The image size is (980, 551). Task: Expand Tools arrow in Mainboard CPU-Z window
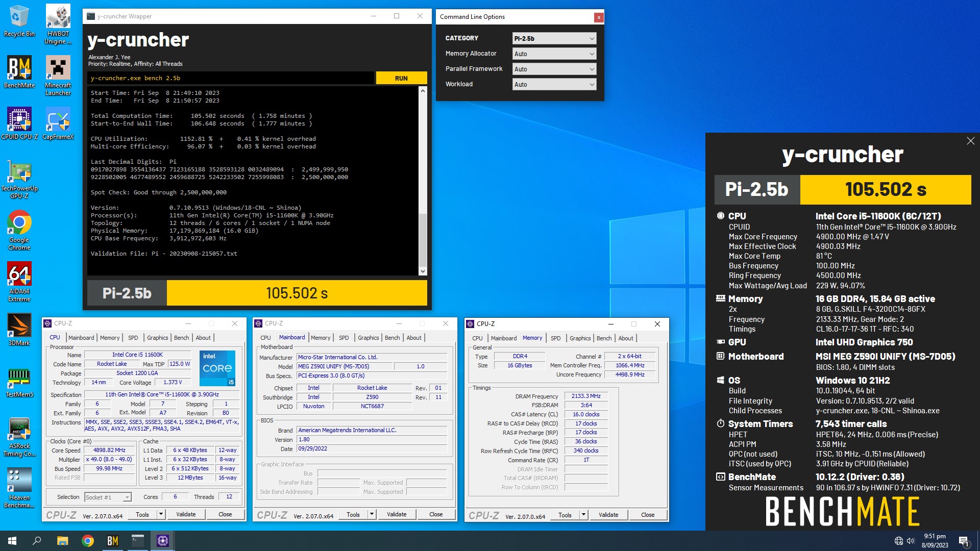[372, 514]
